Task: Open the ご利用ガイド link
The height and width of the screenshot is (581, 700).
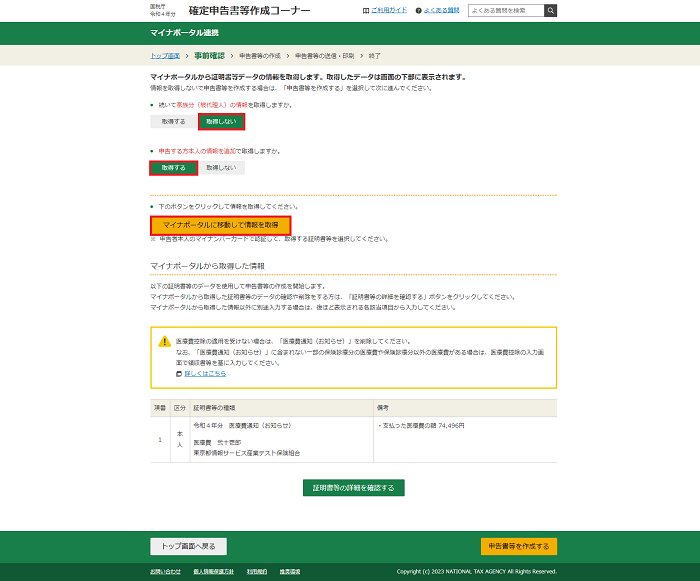Action: pos(390,10)
